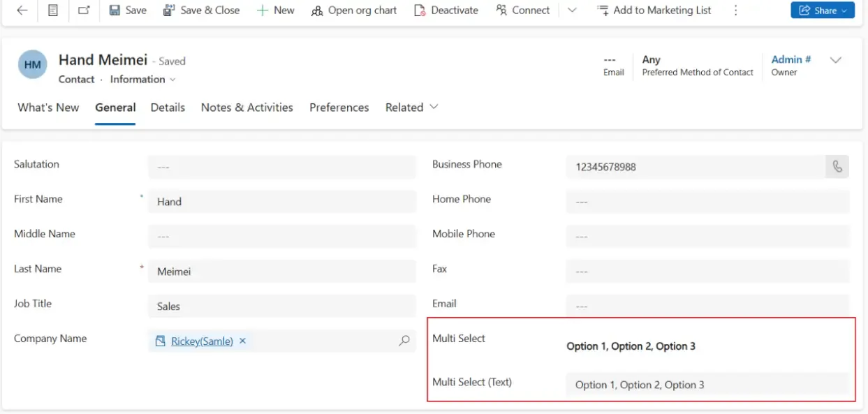Open the Rickey(Samle) company link
868x414 pixels.
tap(202, 341)
